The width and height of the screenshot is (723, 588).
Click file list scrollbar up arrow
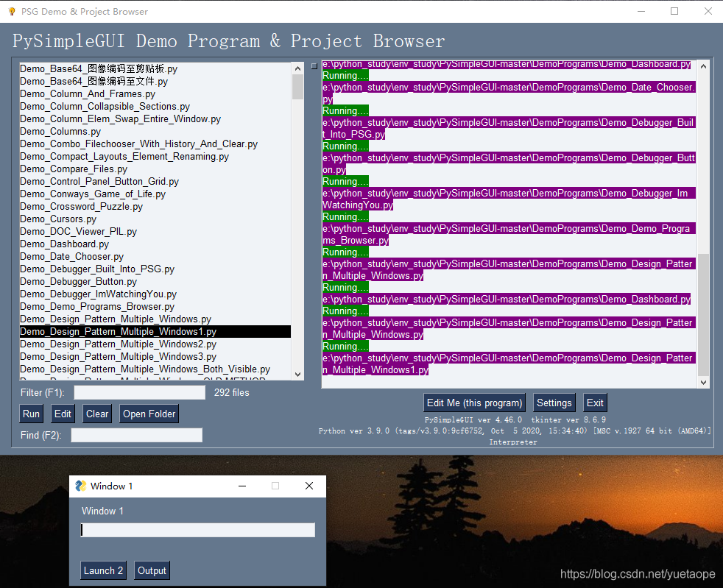[x=298, y=68]
